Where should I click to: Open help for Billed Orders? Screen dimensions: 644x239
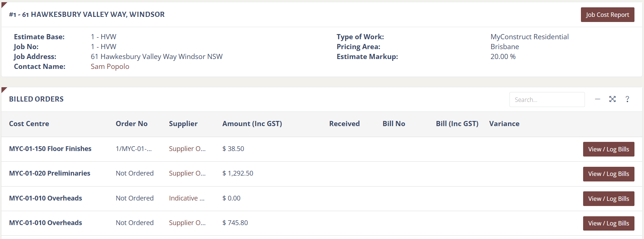click(x=627, y=99)
